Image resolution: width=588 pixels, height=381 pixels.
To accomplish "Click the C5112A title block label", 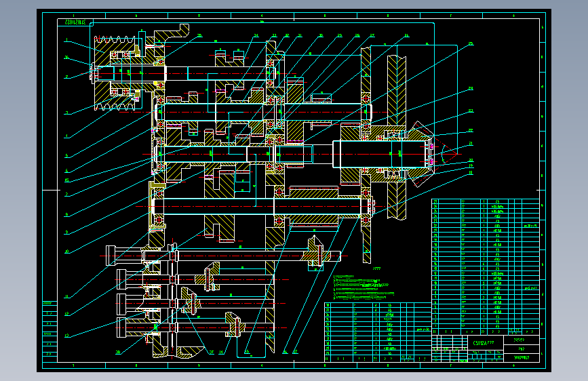I will 484,343.
